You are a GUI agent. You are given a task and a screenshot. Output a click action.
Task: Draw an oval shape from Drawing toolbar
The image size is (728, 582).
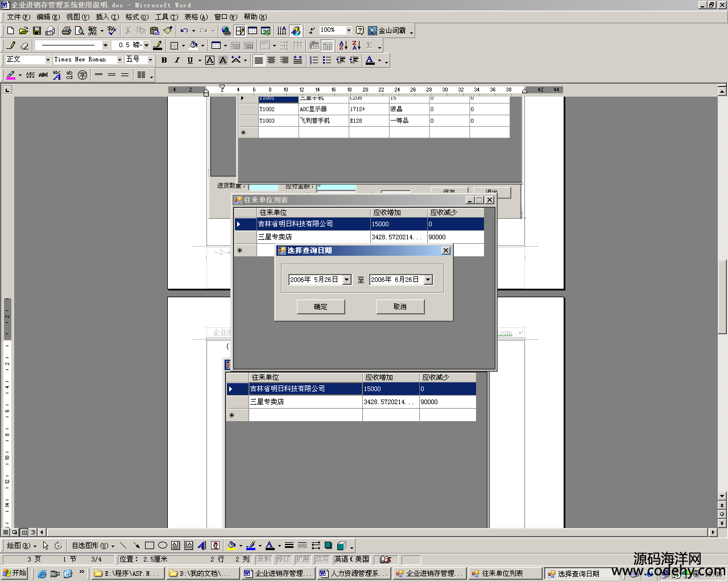click(x=163, y=546)
